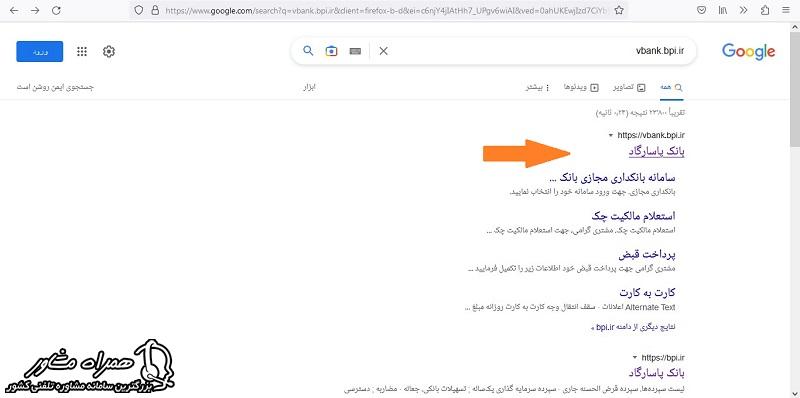Expand options arrow beside https://vbank.bpi.ir
Image resolution: width=800 pixels, height=398 pixels.
pyautogui.click(x=611, y=136)
